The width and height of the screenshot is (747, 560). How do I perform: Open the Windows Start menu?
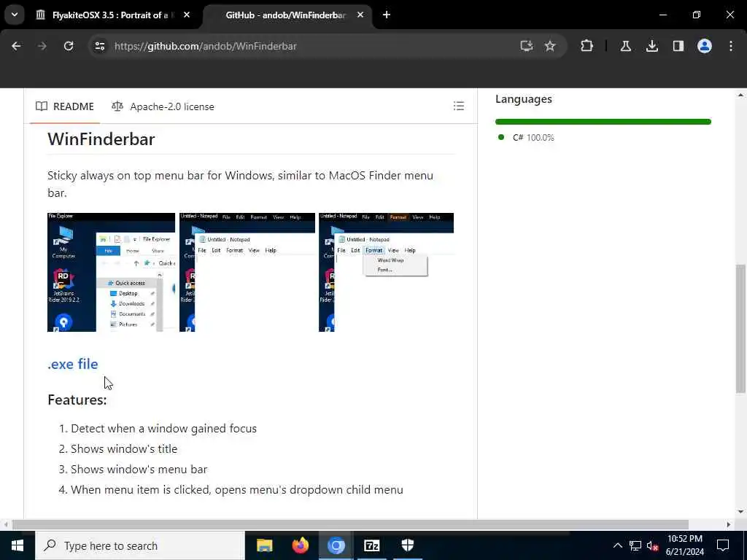pos(18,545)
